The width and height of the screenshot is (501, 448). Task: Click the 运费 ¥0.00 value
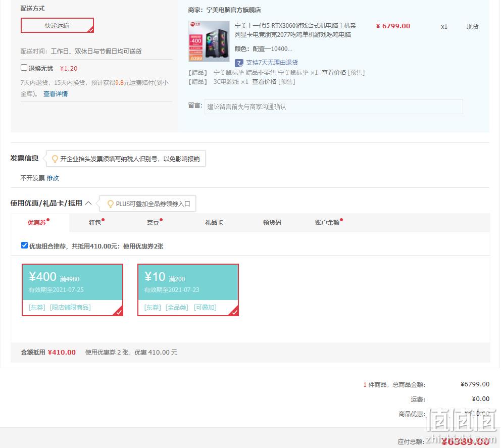pos(481,399)
